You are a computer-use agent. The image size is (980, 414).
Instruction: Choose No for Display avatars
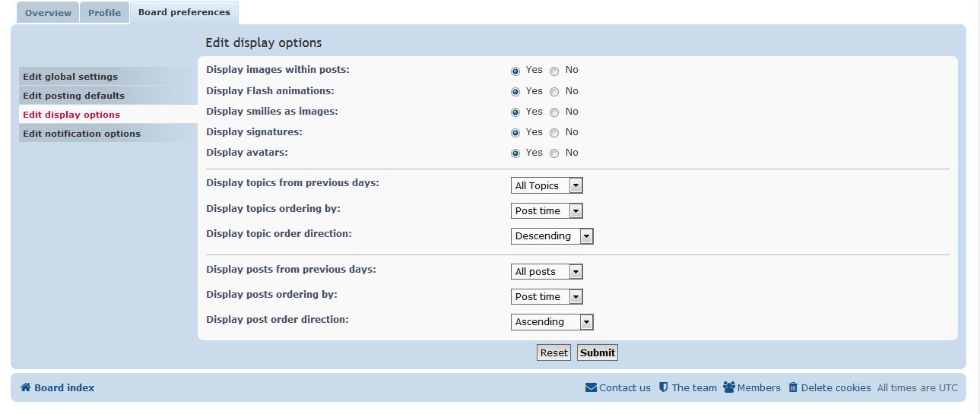coord(554,153)
